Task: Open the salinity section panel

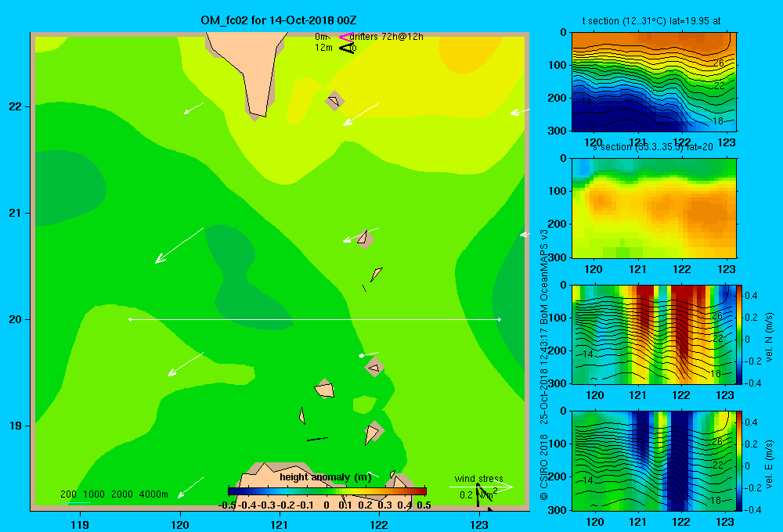Action: (654, 208)
